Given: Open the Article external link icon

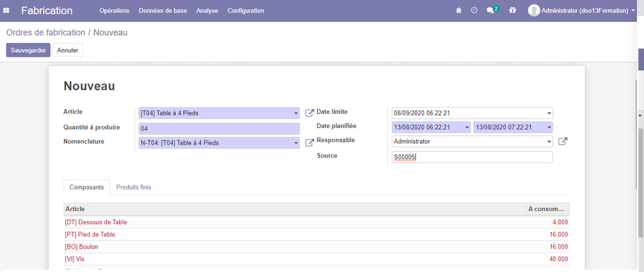Looking at the screenshot, I should (309, 113).
